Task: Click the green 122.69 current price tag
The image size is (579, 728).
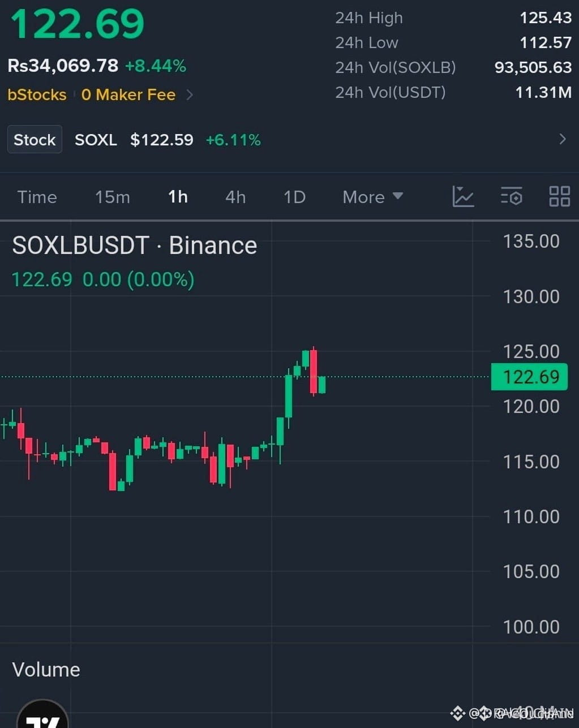Action: [x=529, y=377]
